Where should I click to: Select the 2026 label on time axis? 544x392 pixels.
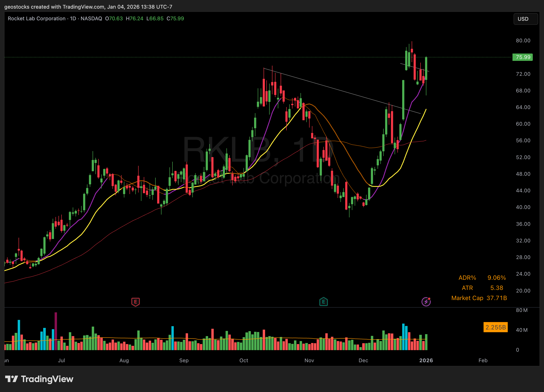426,360
